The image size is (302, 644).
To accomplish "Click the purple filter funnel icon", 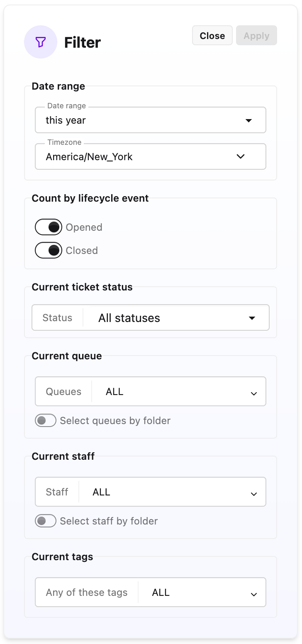I will 41,42.
